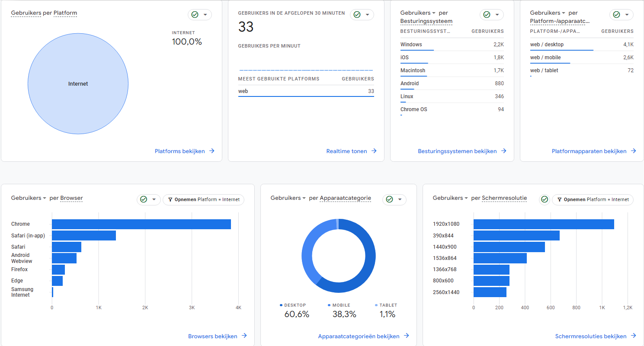Open Platformapparaten bekijken link
Viewport: 644px width, 346px height.
pyautogui.click(x=594, y=151)
